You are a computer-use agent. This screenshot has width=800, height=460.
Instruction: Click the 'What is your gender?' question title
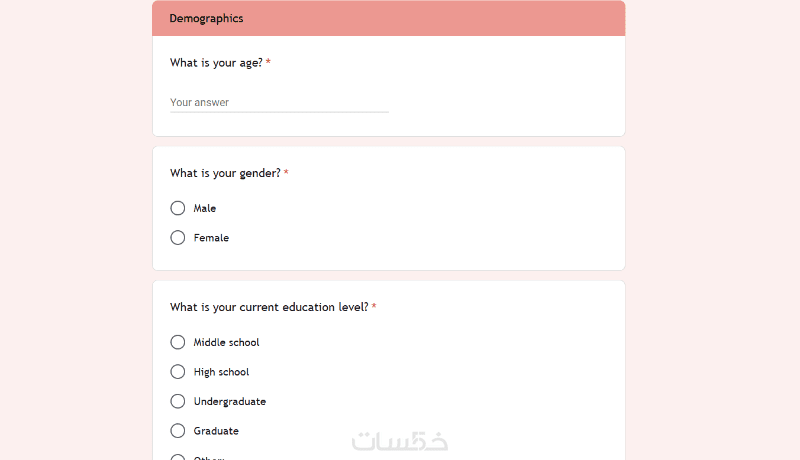pos(225,173)
